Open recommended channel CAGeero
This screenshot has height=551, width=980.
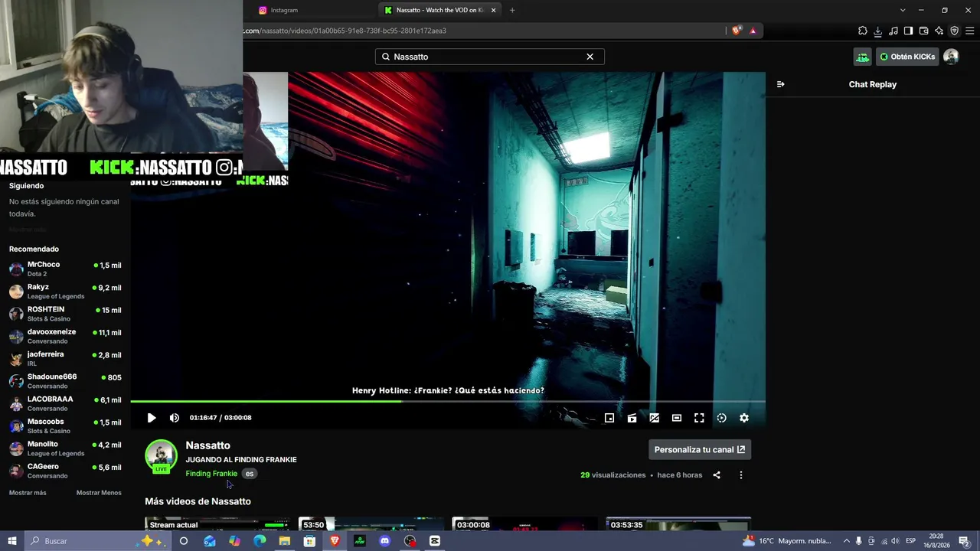point(65,471)
